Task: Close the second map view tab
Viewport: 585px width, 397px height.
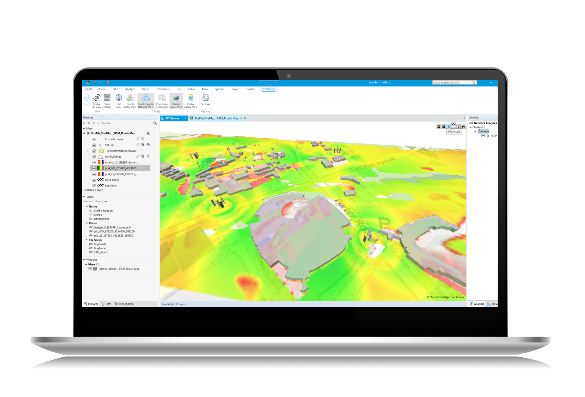Action: (245, 118)
